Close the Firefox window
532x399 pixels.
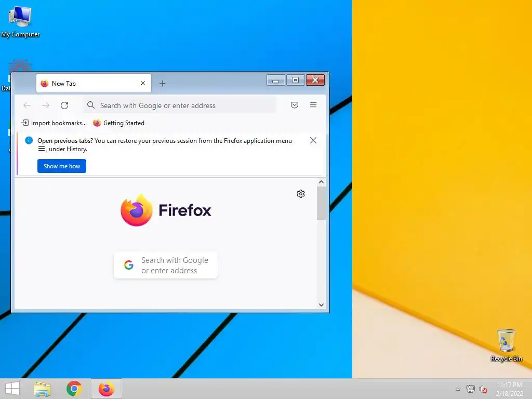315,81
